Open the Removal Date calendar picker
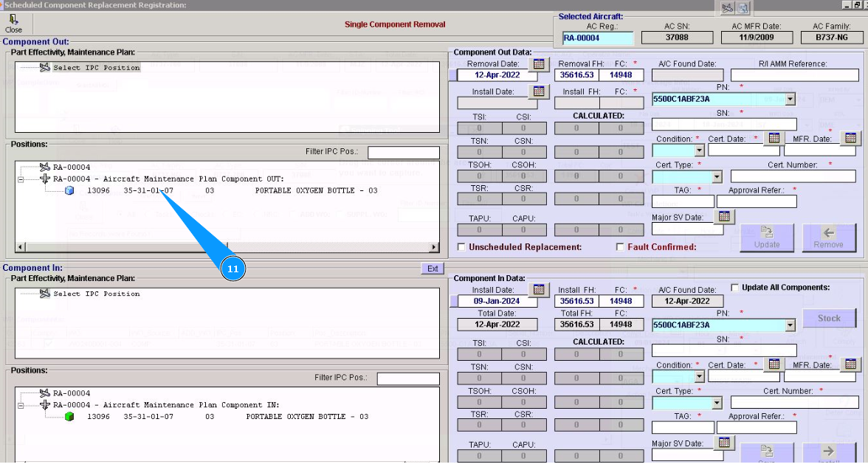868x467 pixels. point(539,64)
